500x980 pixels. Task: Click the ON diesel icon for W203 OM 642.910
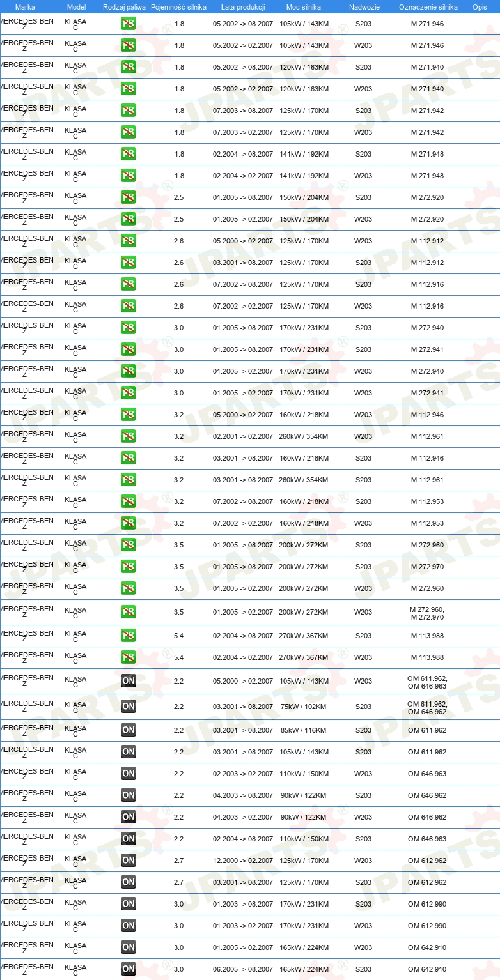pos(129,947)
